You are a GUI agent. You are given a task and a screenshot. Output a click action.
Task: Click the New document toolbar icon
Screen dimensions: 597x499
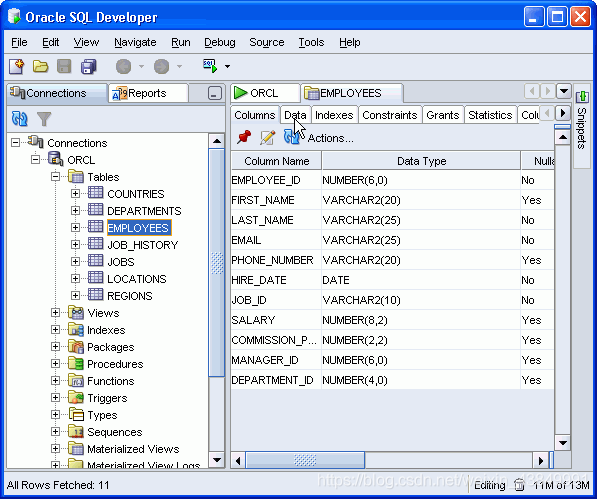point(16,66)
